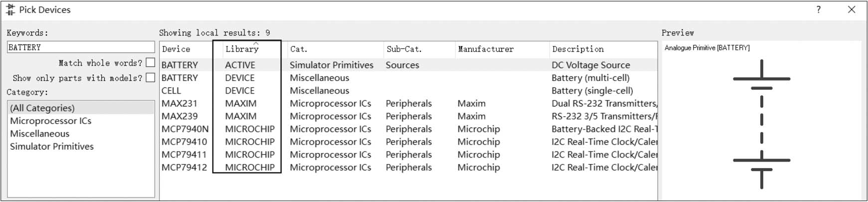
Task: Click the battery symbol preview
Action: pyautogui.click(x=761, y=124)
